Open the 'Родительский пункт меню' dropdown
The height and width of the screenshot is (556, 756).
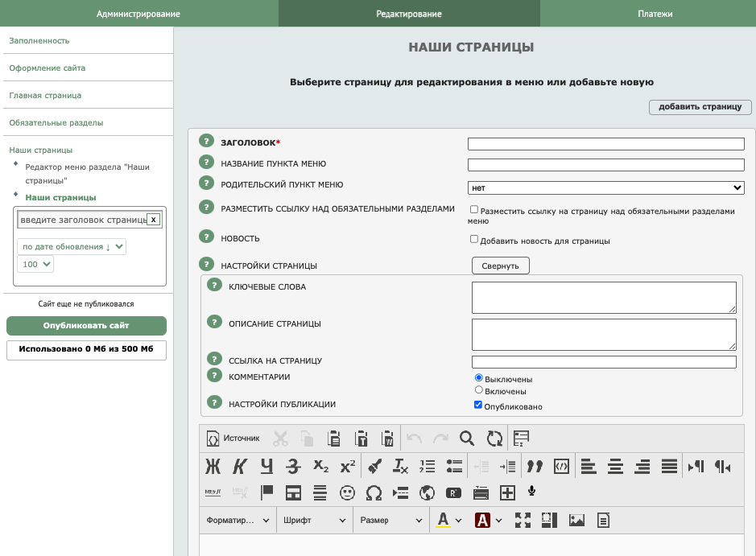[605, 187]
